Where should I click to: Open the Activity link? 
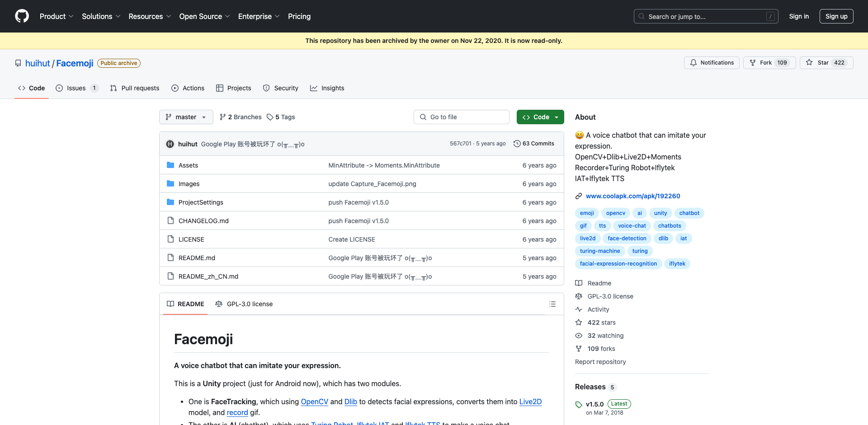click(x=592, y=309)
